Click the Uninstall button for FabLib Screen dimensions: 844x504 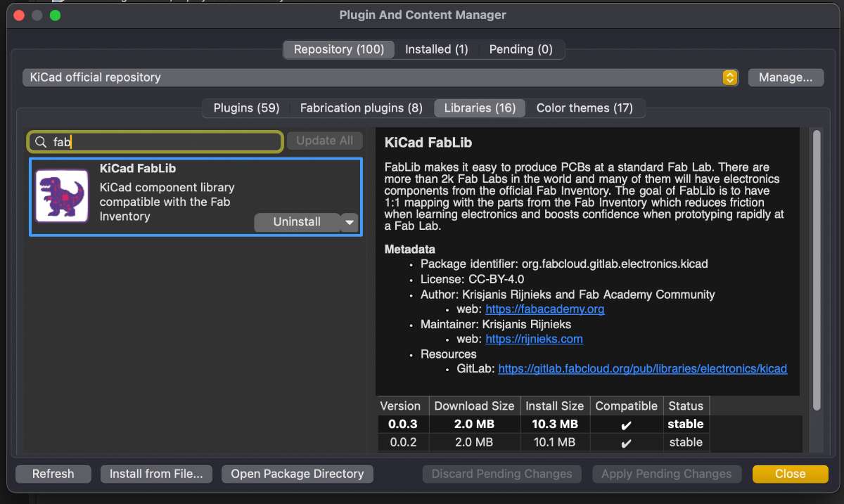click(x=296, y=222)
